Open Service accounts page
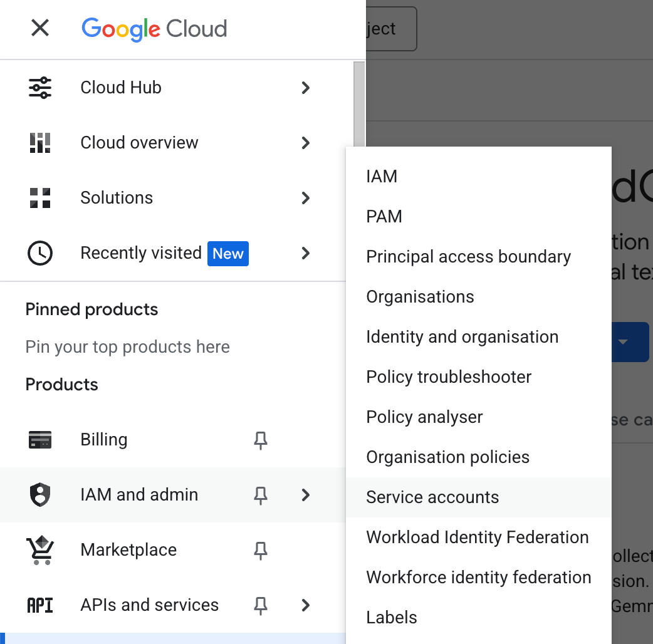 pos(479,497)
